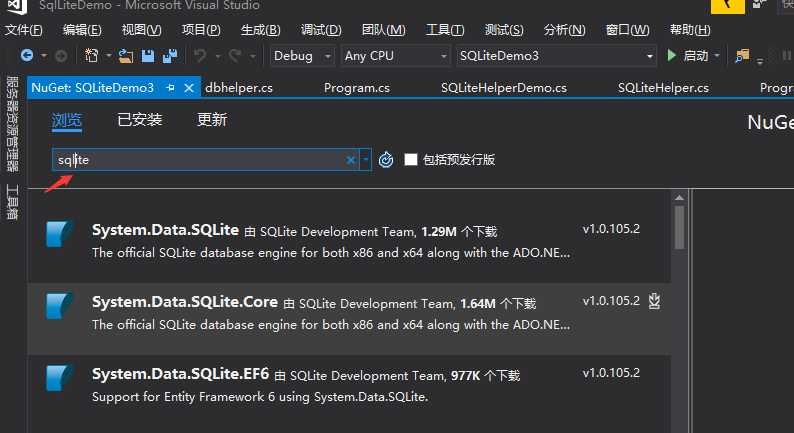Open the 帮助(H) menu
794x433 pixels.
point(690,30)
